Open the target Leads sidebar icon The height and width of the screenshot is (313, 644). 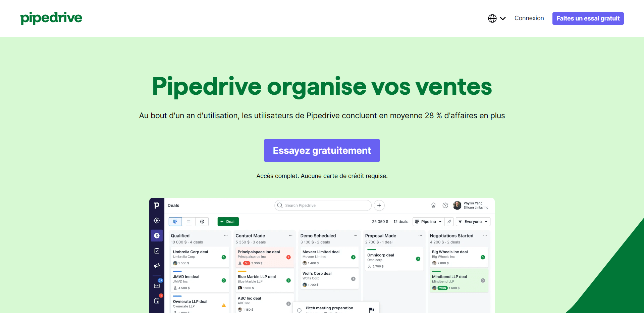coord(157,221)
